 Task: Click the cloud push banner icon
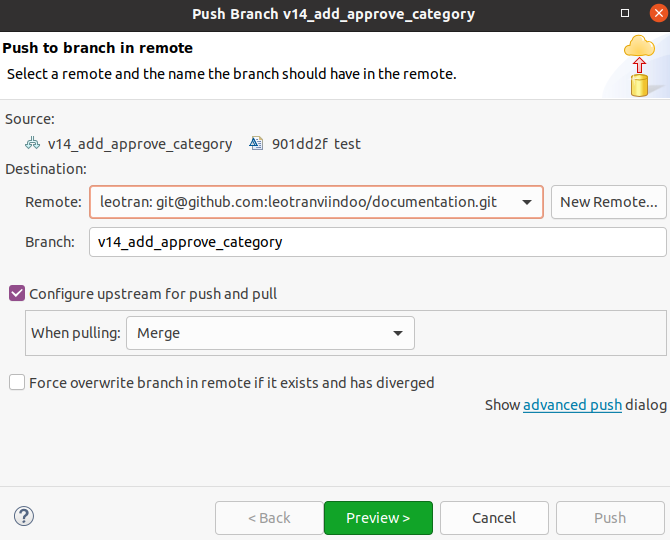[639, 66]
